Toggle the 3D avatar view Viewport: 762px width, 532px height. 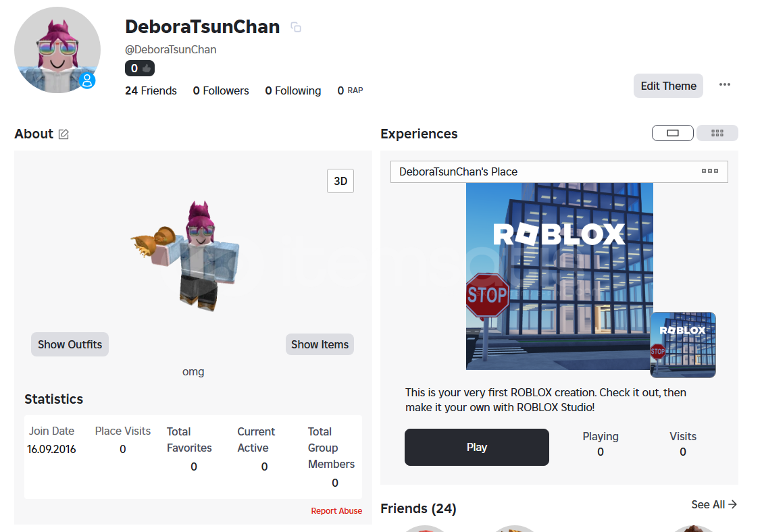click(340, 181)
